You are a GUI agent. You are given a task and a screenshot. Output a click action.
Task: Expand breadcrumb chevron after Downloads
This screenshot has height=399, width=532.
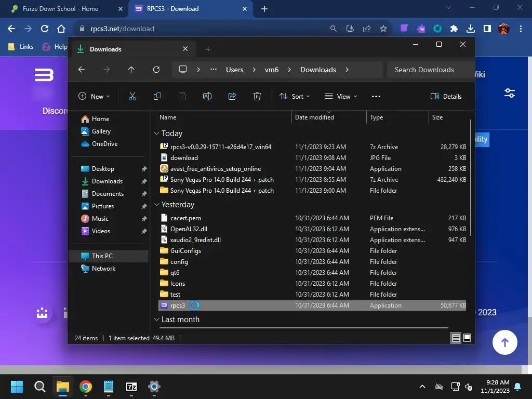347,70
